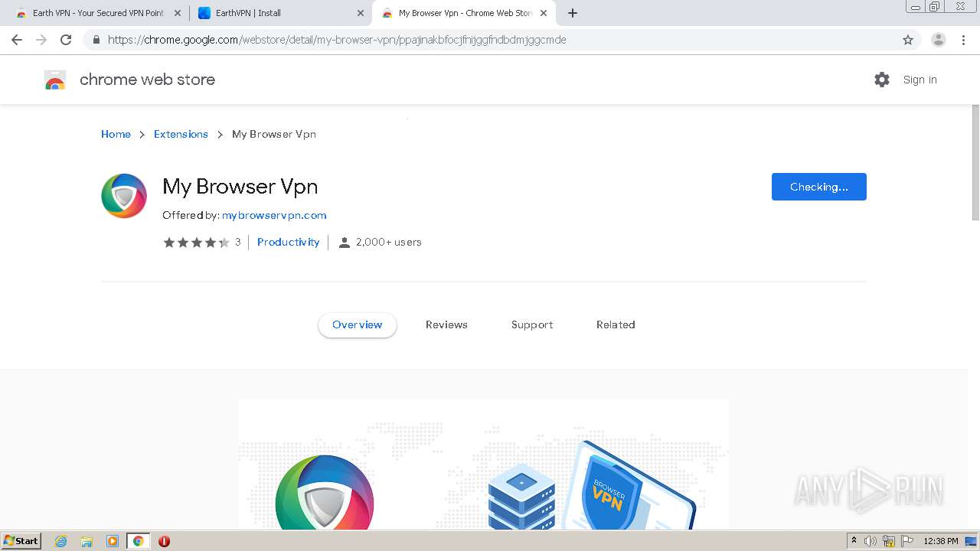Open the Chrome profile avatar icon
Screen dimensions: 980x551
(x=938, y=40)
